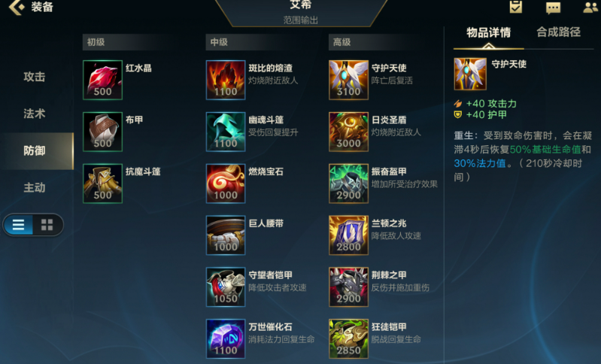Image resolution: width=601 pixels, height=364 pixels.
Task: Choose the 斑比的熔渣 item icon
Action: pos(226,80)
